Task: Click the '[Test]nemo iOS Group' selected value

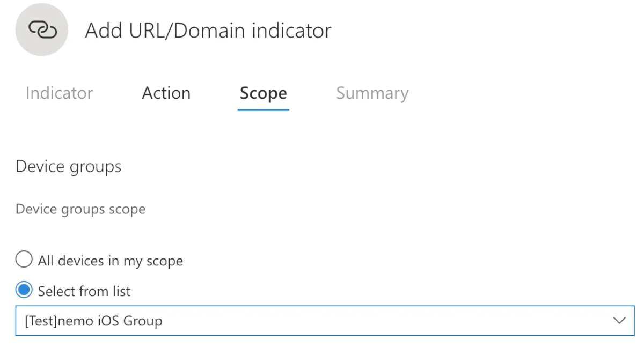Action: point(93,321)
